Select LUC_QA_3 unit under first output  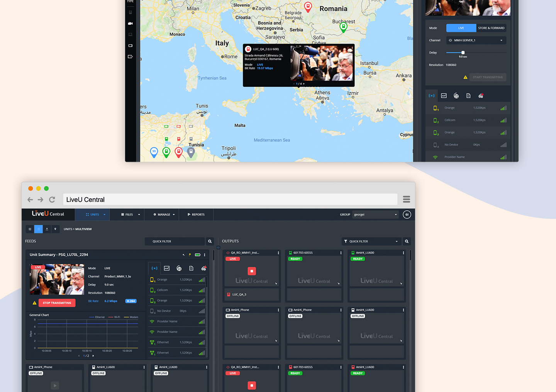coord(252,294)
